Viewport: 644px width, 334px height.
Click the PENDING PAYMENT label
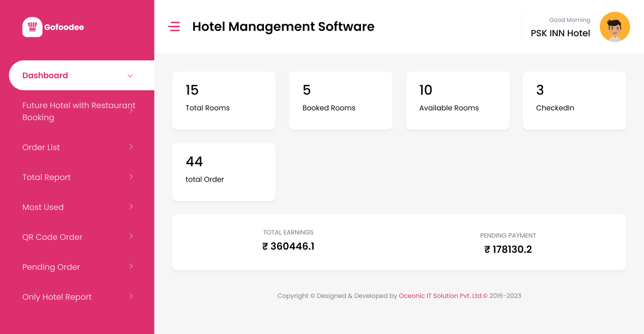point(508,236)
